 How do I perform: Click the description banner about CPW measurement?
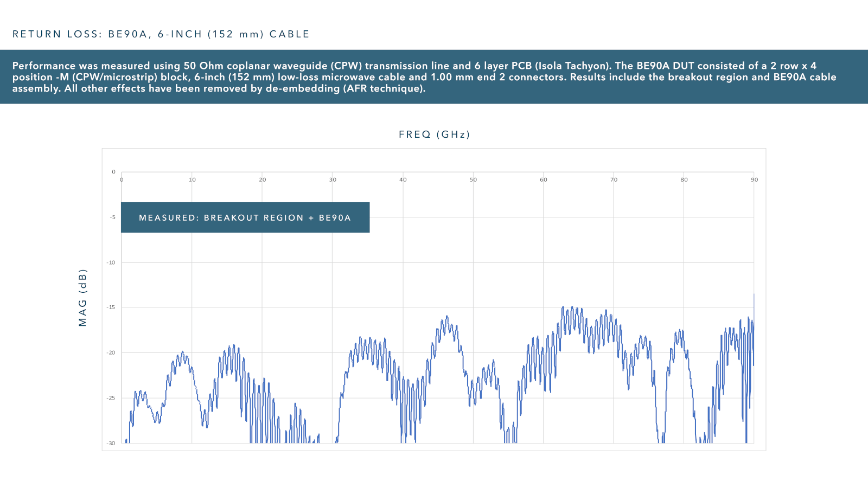[x=434, y=77]
